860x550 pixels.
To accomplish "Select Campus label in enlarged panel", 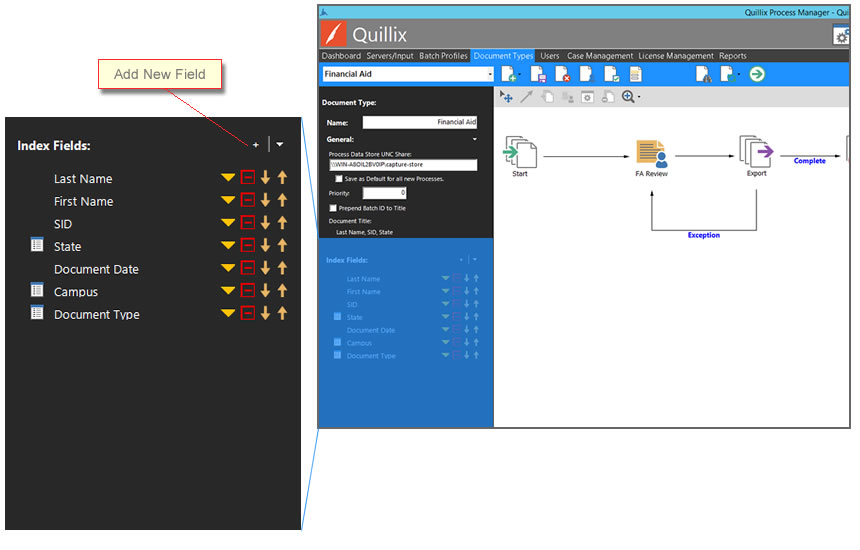I will coord(76,292).
